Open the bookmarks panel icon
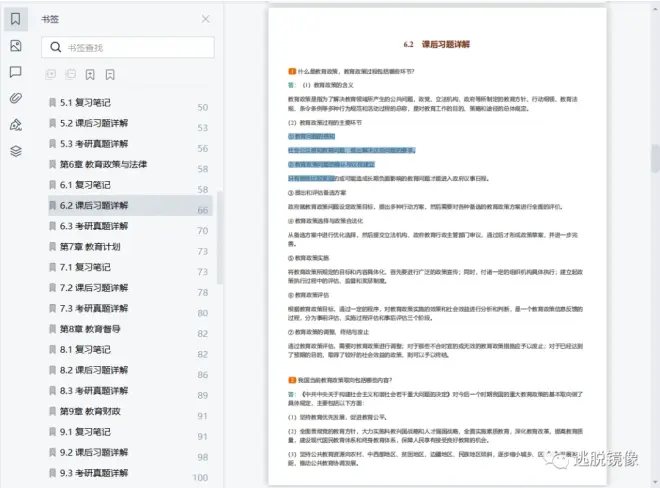The height and width of the screenshot is (488, 660). [15, 19]
